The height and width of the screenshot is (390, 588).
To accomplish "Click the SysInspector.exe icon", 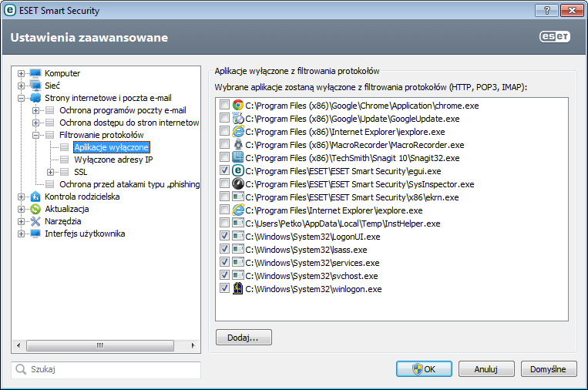I will pos(238,184).
